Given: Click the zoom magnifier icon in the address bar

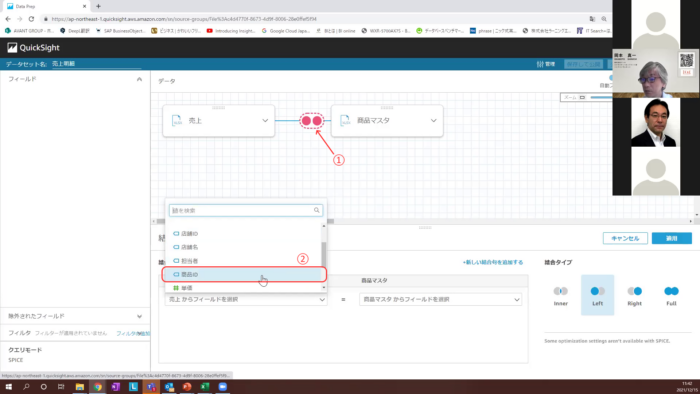Looking at the screenshot, I should click(x=604, y=19).
